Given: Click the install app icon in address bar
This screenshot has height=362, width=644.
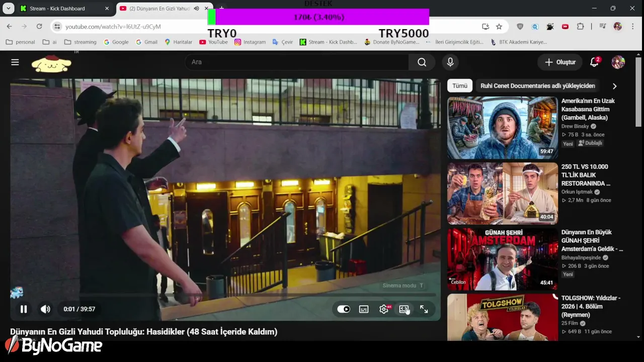Looking at the screenshot, I should pyautogui.click(x=486, y=27).
